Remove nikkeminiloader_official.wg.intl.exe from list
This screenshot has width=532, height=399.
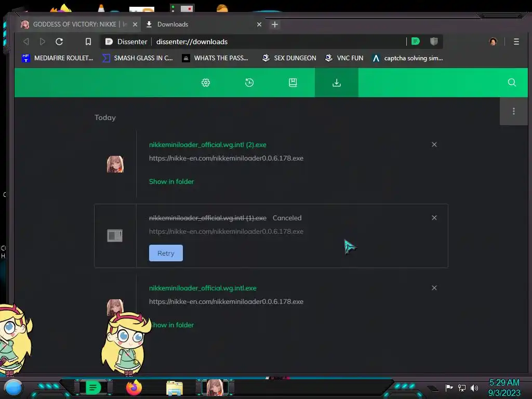click(434, 288)
